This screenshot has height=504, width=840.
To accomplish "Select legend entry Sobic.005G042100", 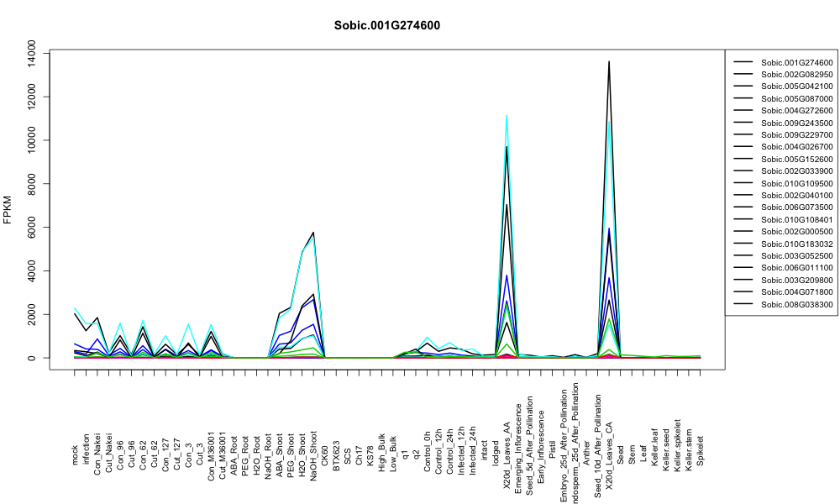I will pos(796,87).
